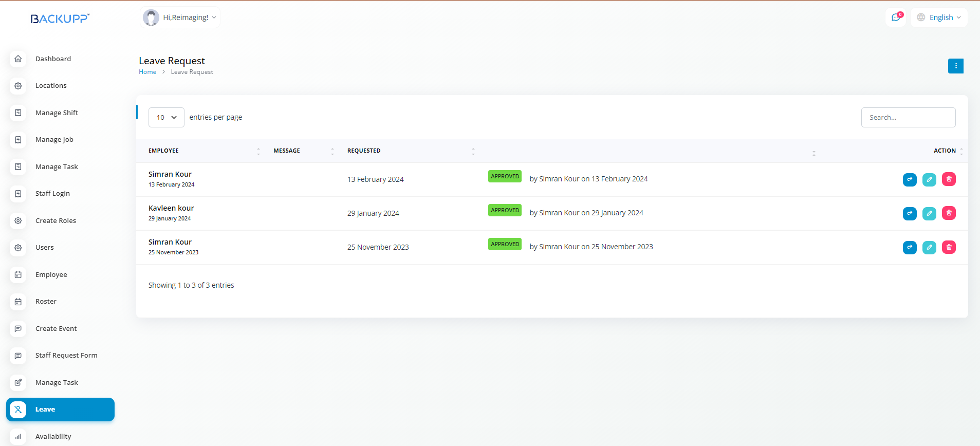Delete Simran Kour's 13 February leave request

[x=949, y=179]
